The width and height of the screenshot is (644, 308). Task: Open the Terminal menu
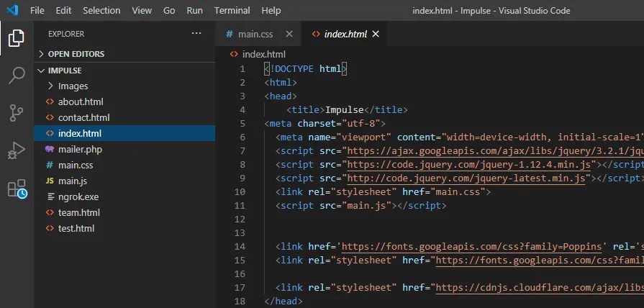tap(232, 11)
